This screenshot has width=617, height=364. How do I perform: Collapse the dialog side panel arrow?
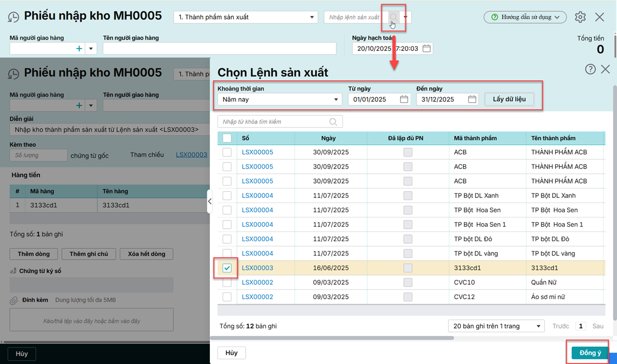210,202
